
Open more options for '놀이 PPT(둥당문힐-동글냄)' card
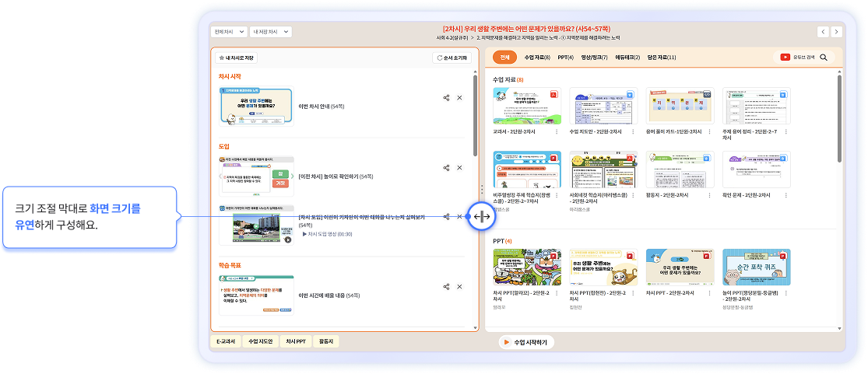[x=786, y=292]
